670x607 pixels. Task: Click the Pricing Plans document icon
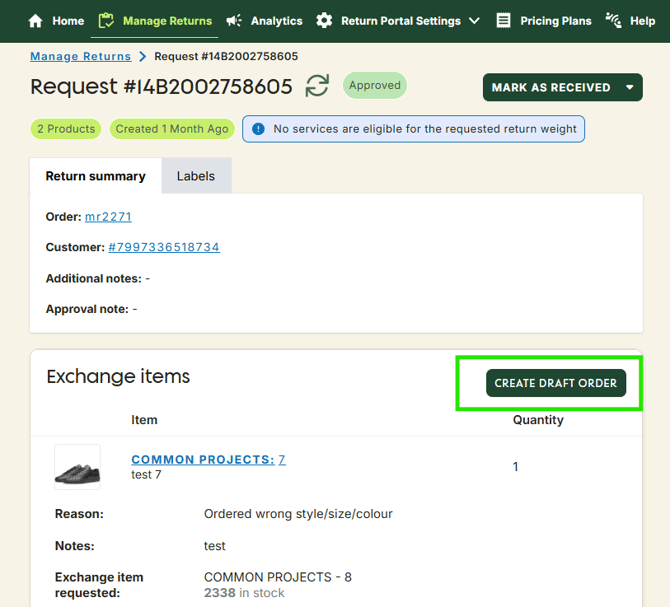coord(503,21)
